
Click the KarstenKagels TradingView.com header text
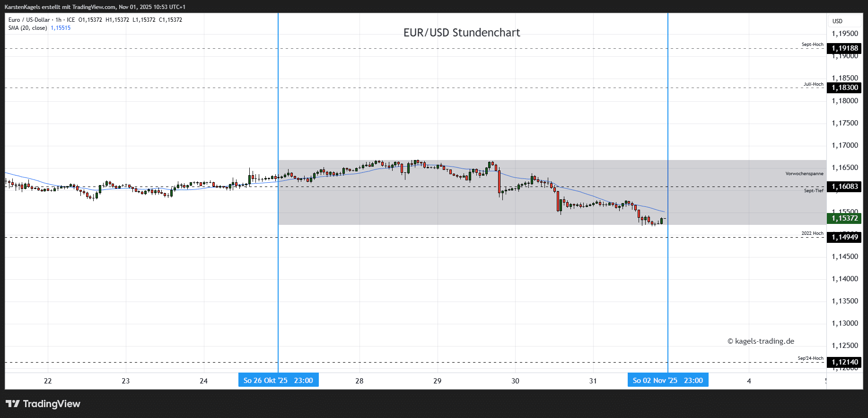tap(95, 7)
